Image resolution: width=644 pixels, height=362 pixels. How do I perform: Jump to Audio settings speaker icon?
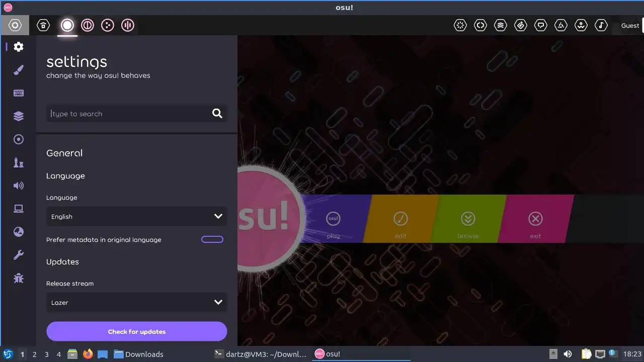tap(19, 186)
